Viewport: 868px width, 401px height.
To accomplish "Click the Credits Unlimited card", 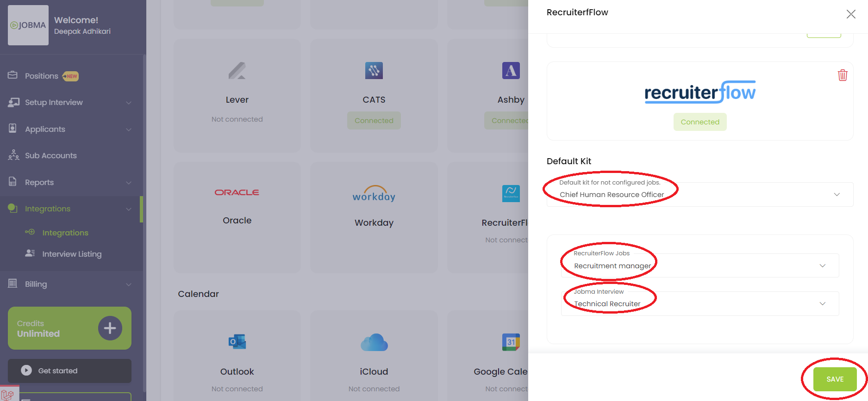I will pyautogui.click(x=69, y=328).
